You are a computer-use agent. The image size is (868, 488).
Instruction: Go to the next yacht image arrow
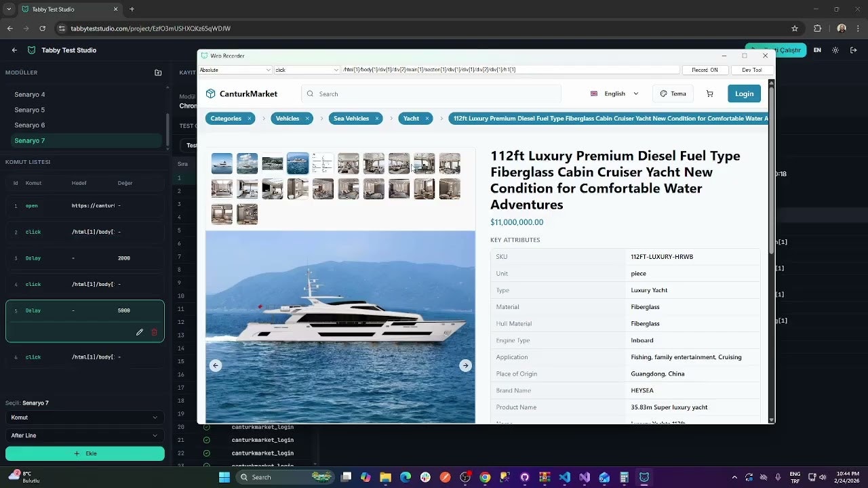[x=465, y=365]
